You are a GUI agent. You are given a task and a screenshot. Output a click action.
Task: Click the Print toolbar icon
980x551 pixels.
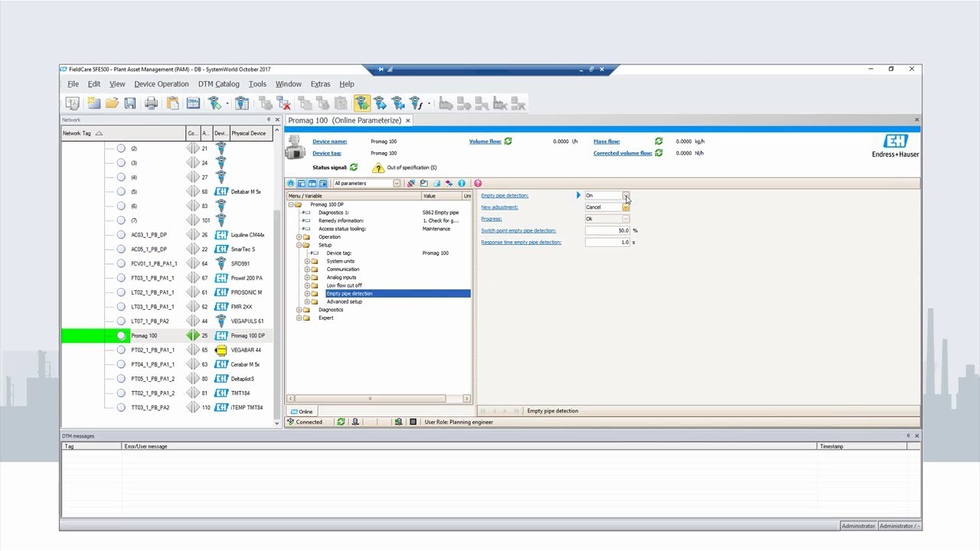152,103
